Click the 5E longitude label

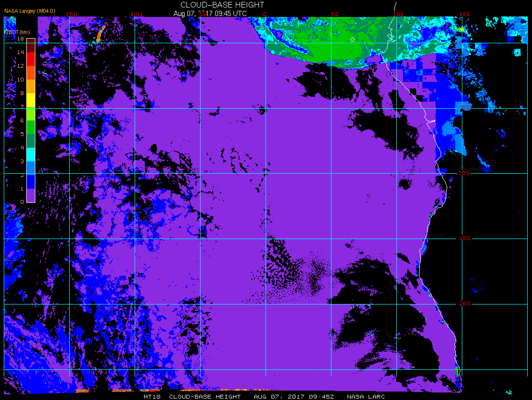[x=335, y=14]
